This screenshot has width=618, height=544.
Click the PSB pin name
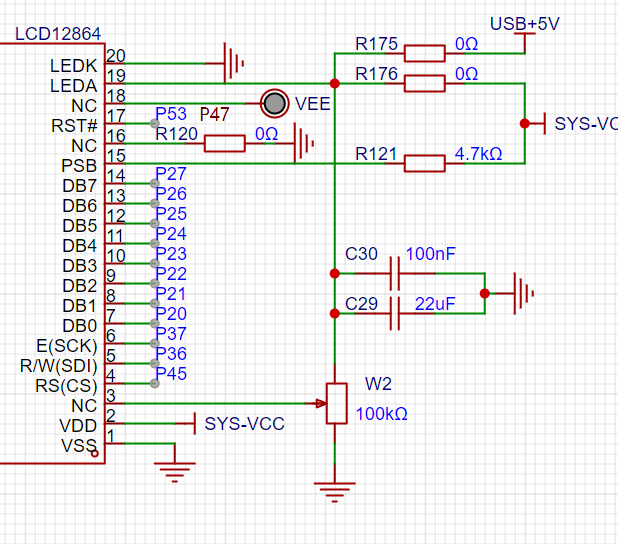tap(79, 166)
